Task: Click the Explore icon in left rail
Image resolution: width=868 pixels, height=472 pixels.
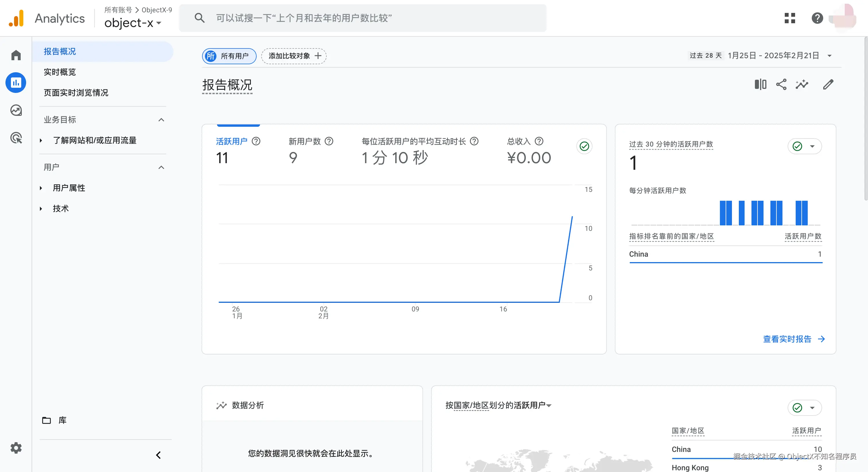Action: point(16,110)
